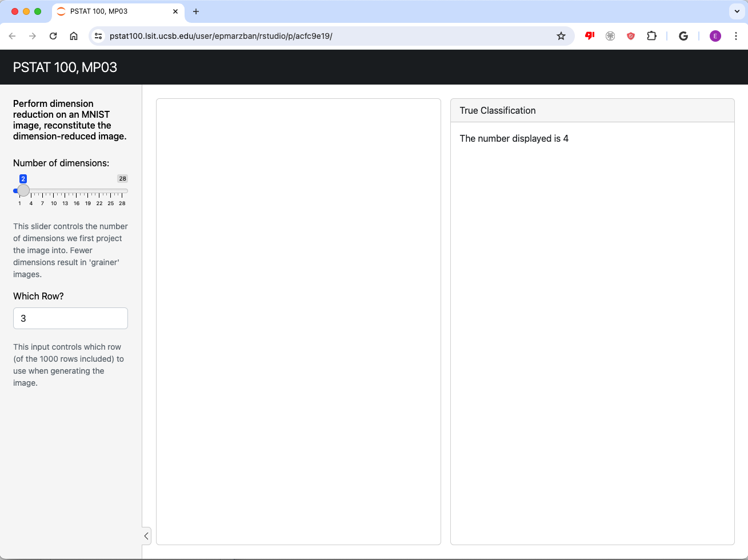Screen dimensions: 748x560
Task: Close the PSTAT 100, MP03 tab
Action: pyautogui.click(x=175, y=11)
